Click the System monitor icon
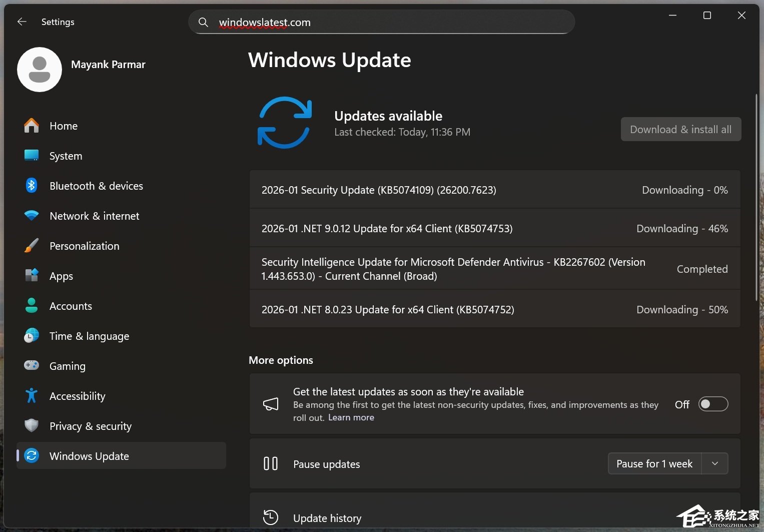The width and height of the screenshot is (764, 532). coord(32,156)
